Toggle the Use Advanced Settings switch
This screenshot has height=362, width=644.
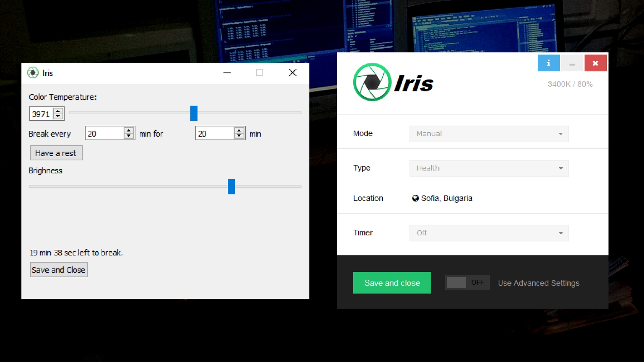tap(467, 283)
